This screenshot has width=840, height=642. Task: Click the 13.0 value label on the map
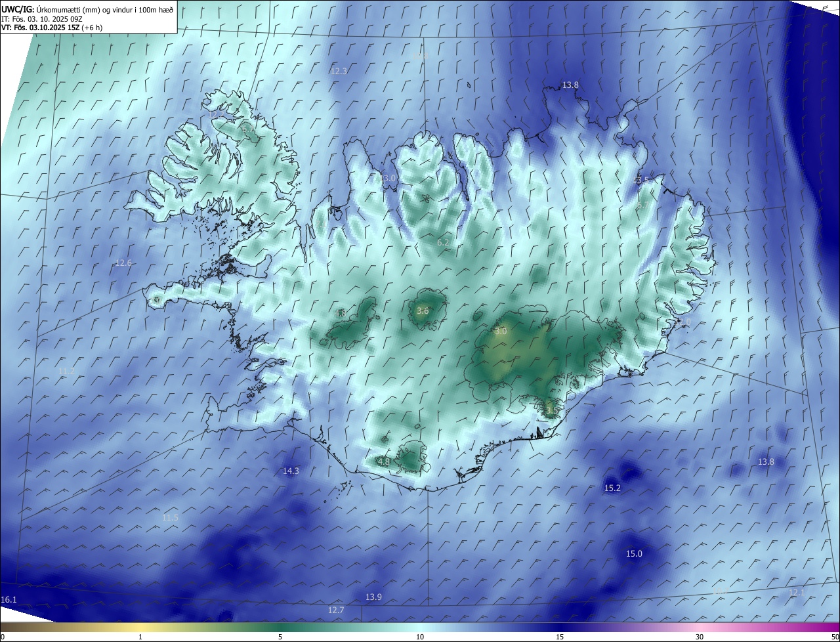click(388, 179)
